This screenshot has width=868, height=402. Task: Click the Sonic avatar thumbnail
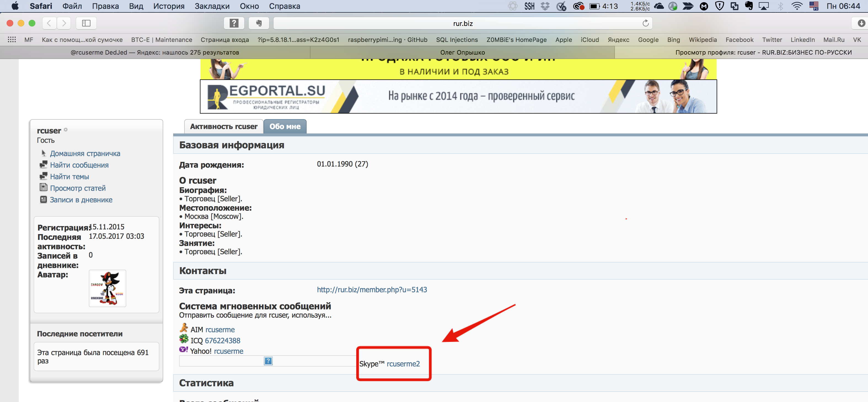click(x=107, y=288)
